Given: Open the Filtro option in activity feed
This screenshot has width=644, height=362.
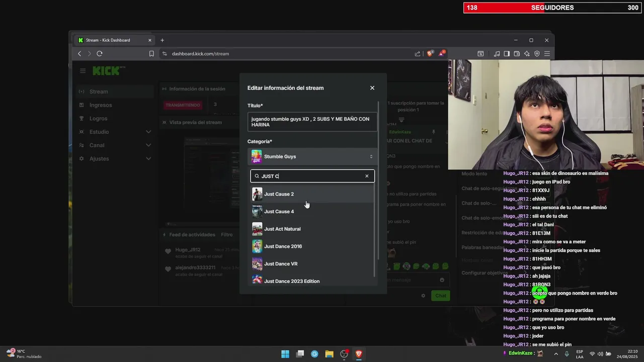Looking at the screenshot, I should [x=227, y=235].
